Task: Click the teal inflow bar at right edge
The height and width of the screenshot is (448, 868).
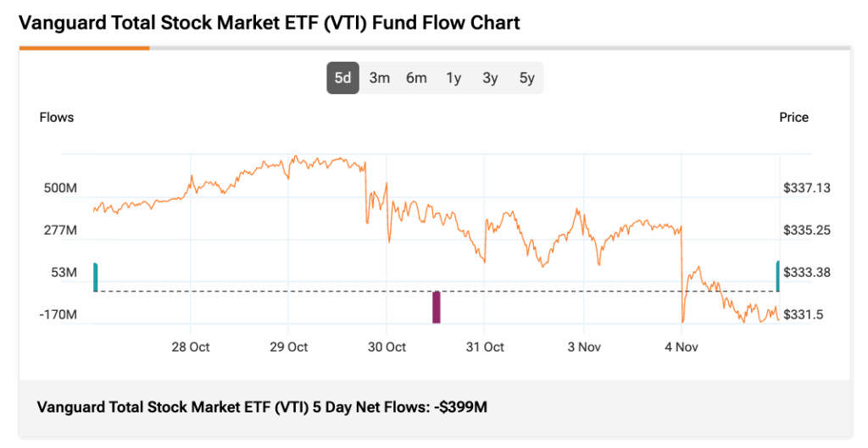Action: point(777,276)
